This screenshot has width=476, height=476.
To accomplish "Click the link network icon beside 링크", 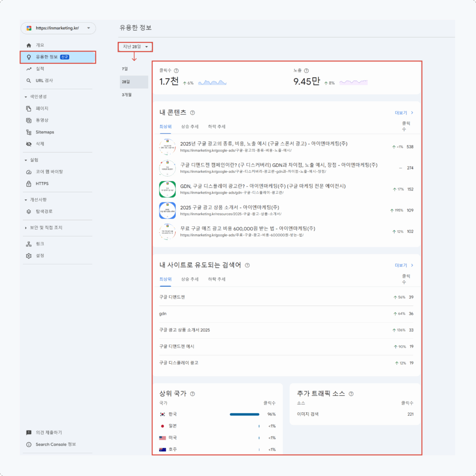I will click(29, 244).
